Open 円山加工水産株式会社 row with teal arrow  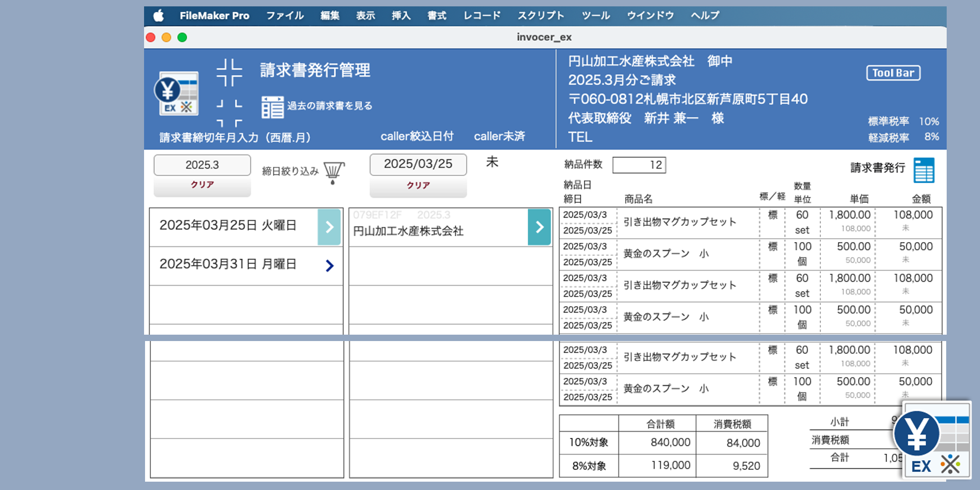539,227
